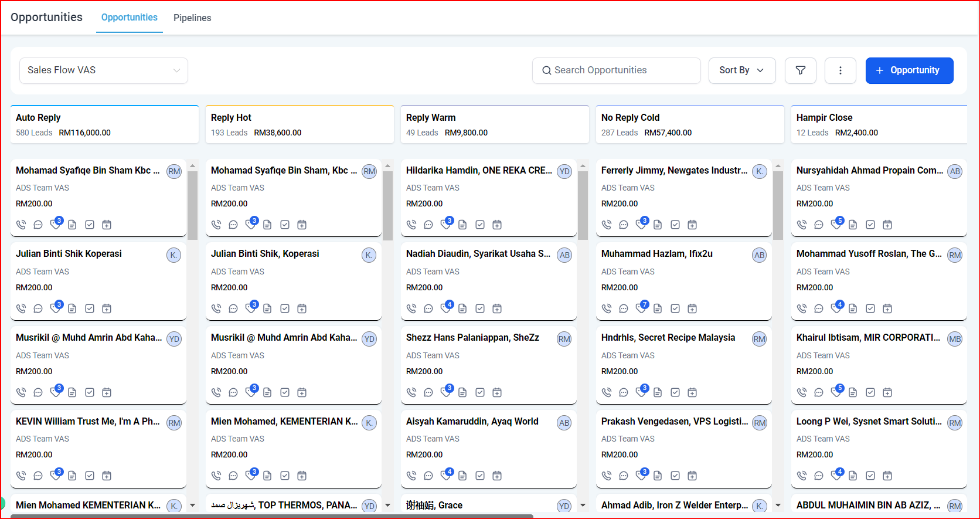Click Reply Hot column scroll-down arrow
The image size is (980, 519).
click(x=387, y=505)
